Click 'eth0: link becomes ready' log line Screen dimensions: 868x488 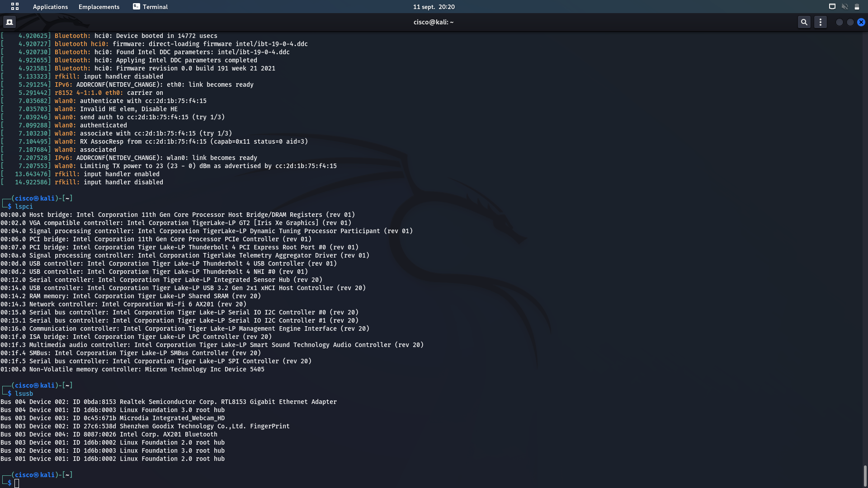(127, 84)
